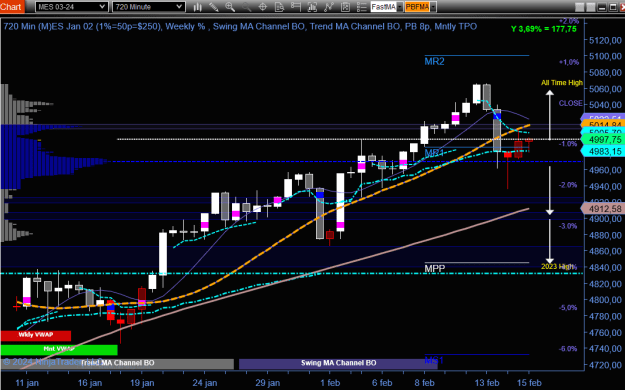Click the green Mnt VWAP bar
This screenshot has height=390, width=625.
click(x=59, y=349)
